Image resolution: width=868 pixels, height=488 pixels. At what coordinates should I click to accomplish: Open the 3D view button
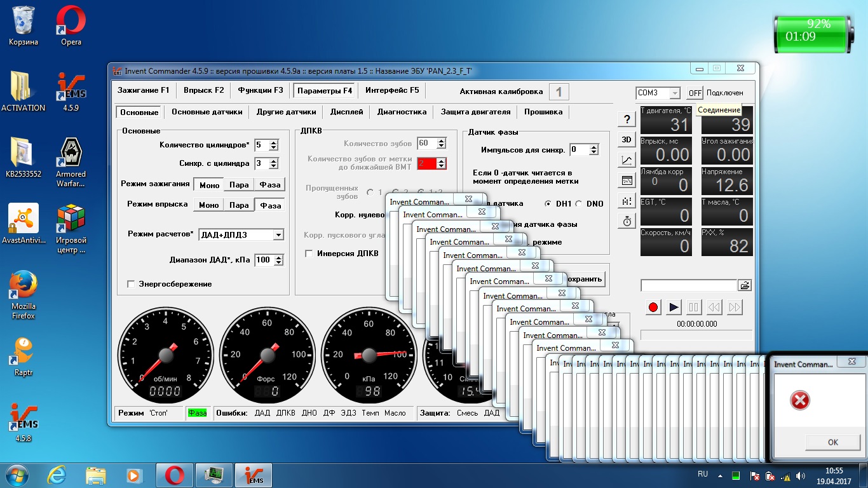[627, 139]
